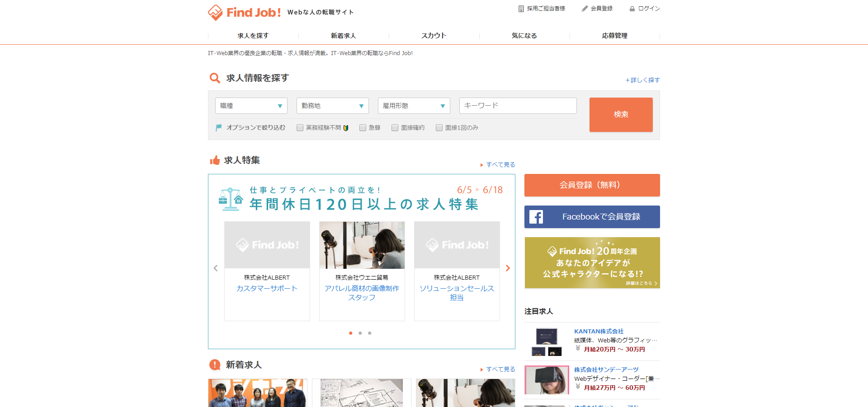Select the スカウト navigation tab
This screenshot has width=868, height=407.
[434, 35]
